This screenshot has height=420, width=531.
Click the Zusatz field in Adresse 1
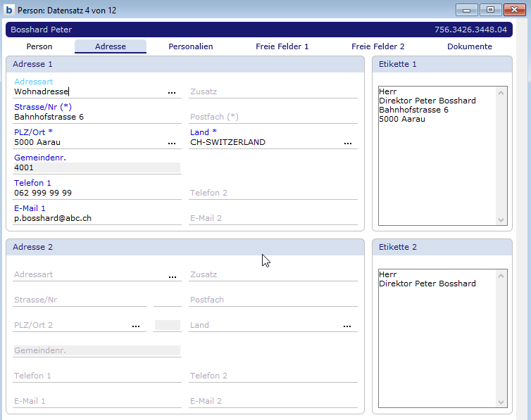coord(273,92)
